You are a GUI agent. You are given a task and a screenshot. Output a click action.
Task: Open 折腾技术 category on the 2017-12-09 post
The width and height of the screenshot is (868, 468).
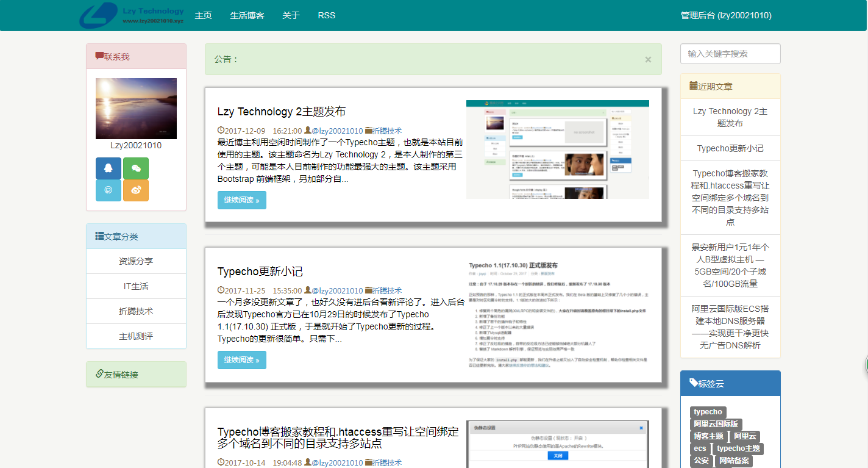pyautogui.click(x=387, y=131)
